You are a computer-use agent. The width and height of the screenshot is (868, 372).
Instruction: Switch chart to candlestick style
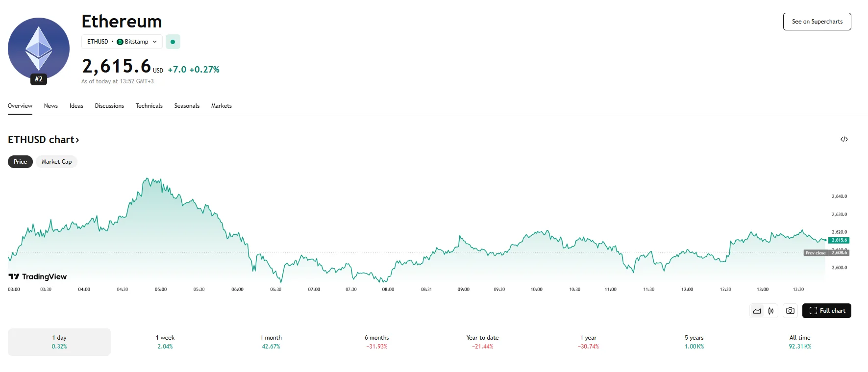[771, 311]
